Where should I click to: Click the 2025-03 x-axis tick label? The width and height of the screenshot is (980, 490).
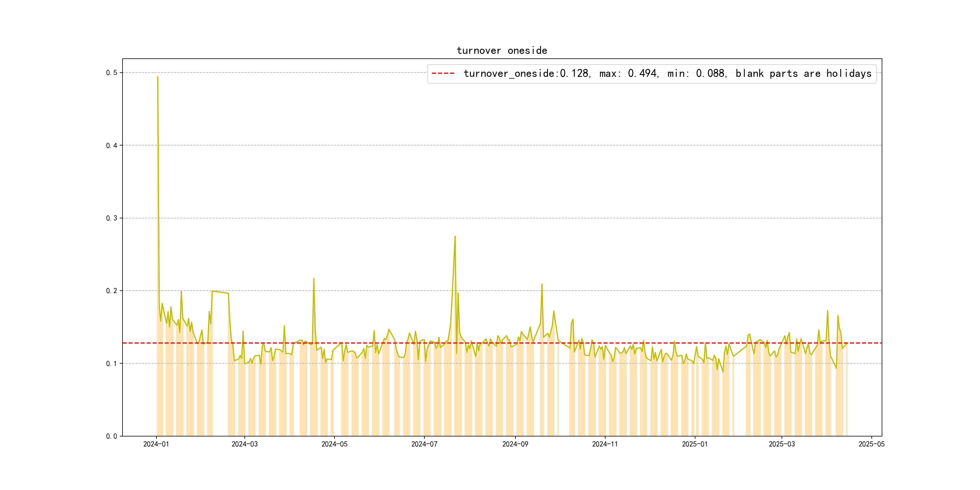pyautogui.click(x=782, y=444)
